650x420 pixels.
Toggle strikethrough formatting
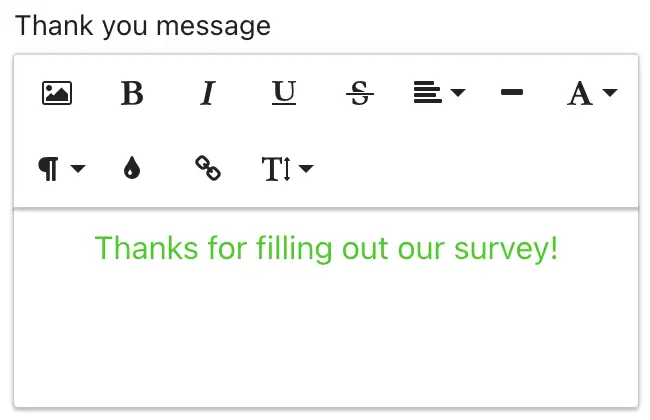360,93
